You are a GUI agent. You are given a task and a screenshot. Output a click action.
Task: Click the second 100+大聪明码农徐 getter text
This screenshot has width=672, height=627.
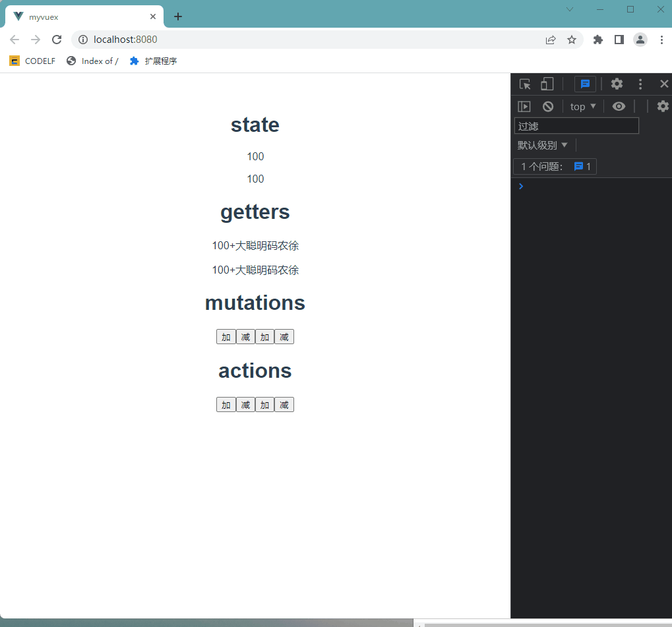tap(255, 270)
